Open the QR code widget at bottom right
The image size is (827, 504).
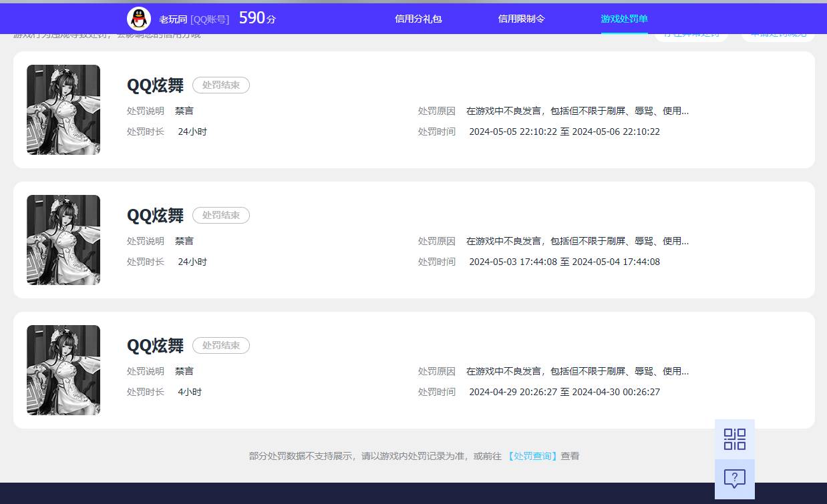tap(733, 439)
